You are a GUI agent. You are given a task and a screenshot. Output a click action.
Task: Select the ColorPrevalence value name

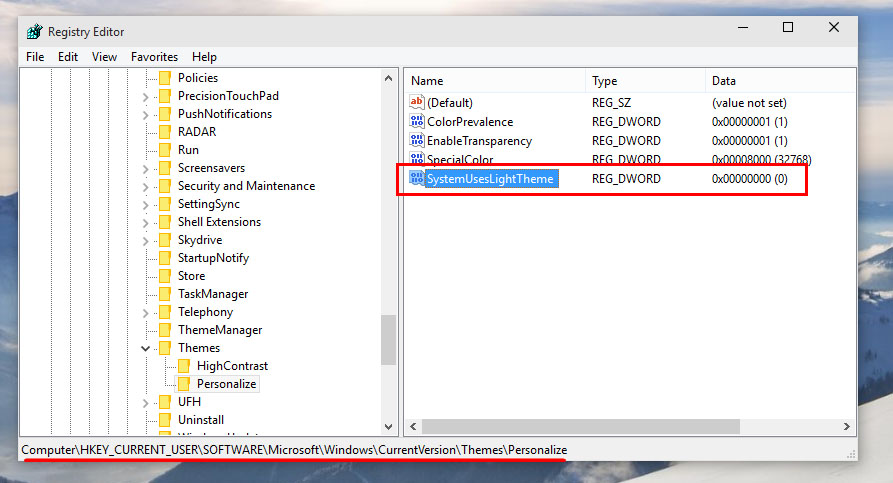(x=470, y=122)
